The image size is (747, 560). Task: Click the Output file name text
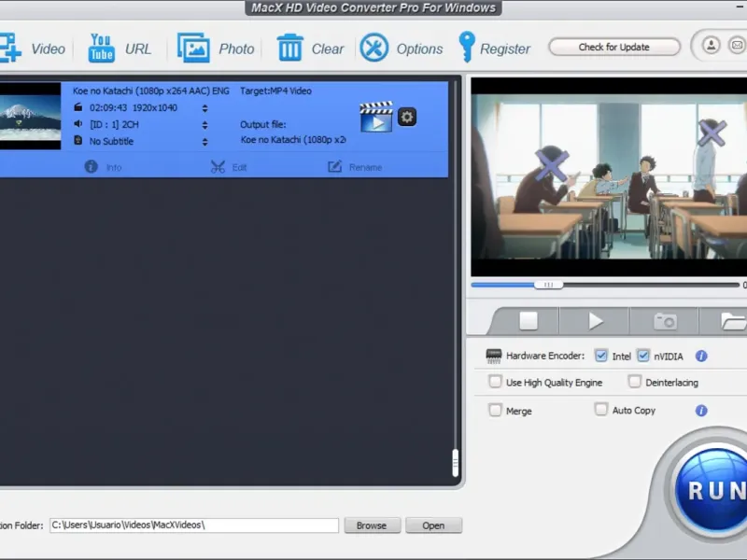click(293, 139)
